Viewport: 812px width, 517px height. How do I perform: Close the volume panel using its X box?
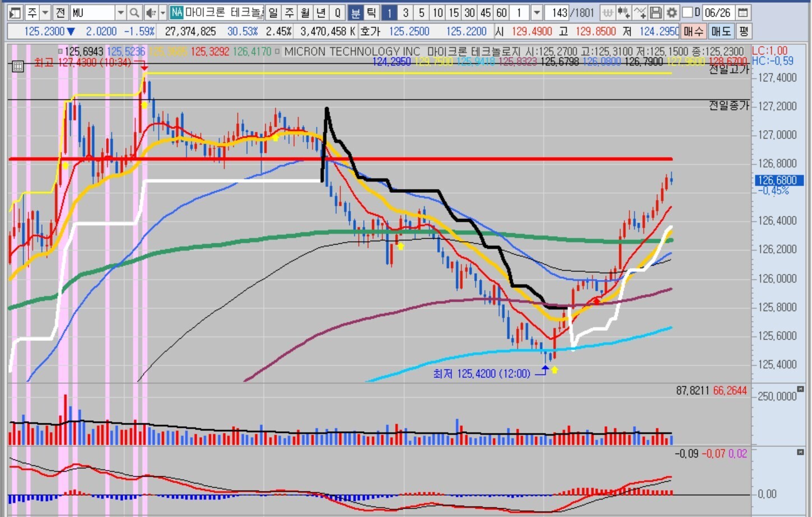(x=800, y=389)
